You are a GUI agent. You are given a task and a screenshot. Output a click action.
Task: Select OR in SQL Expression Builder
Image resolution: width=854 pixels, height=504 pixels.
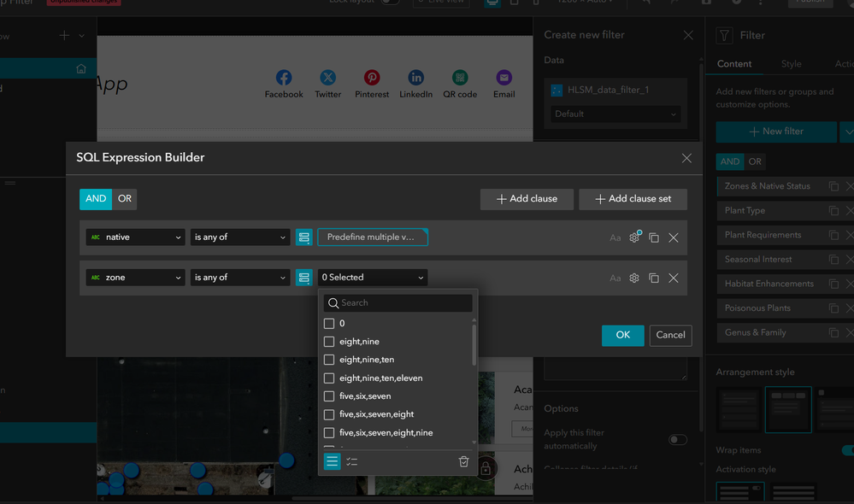125,199
